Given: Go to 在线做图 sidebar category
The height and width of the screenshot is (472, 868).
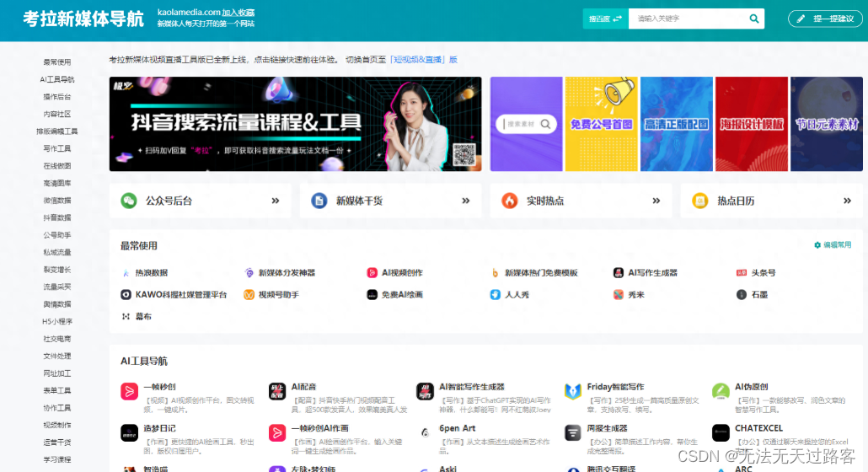Looking at the screenshot, I should pyautogui.click(x=57, y=166).
